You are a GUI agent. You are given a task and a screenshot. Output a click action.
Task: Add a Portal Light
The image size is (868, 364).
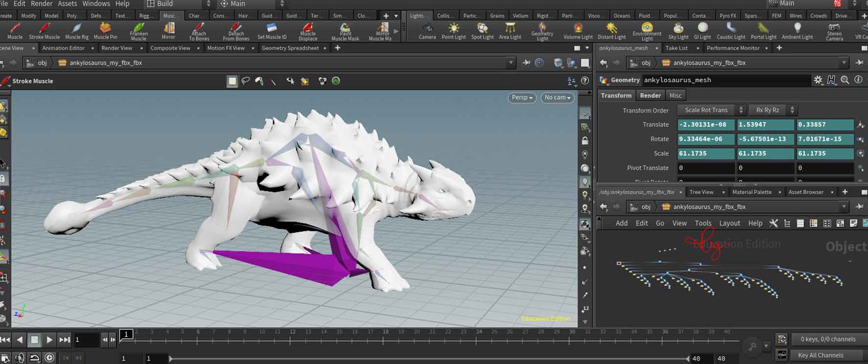764,31
